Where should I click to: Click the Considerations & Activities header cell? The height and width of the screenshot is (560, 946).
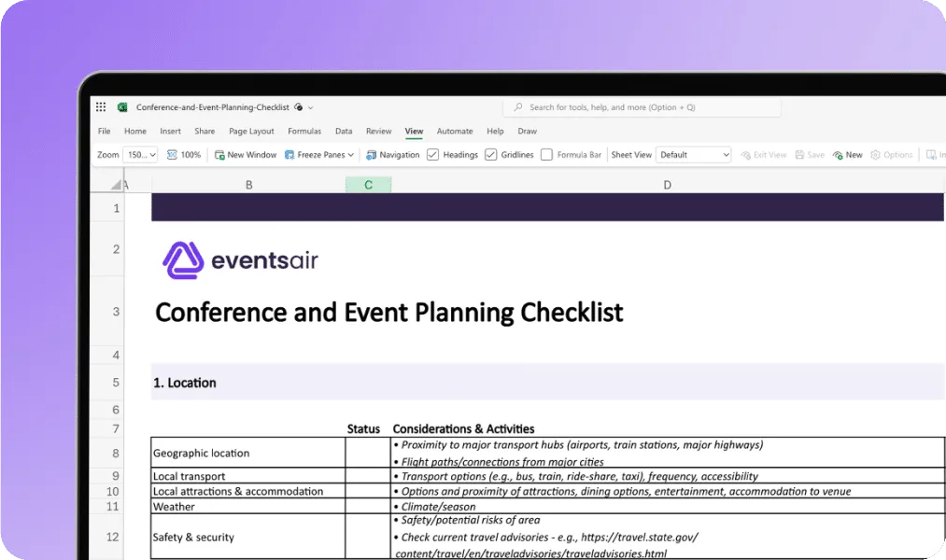click(463, 429)
